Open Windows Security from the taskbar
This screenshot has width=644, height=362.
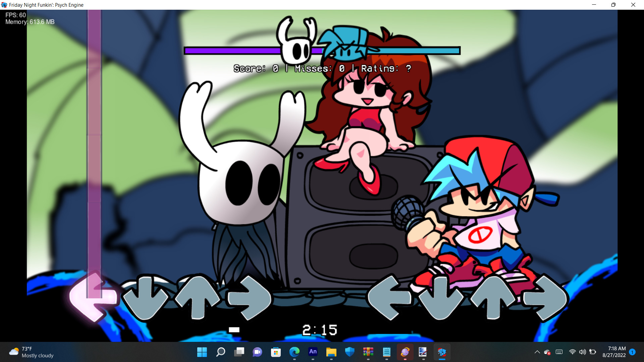tap(350, 352)
